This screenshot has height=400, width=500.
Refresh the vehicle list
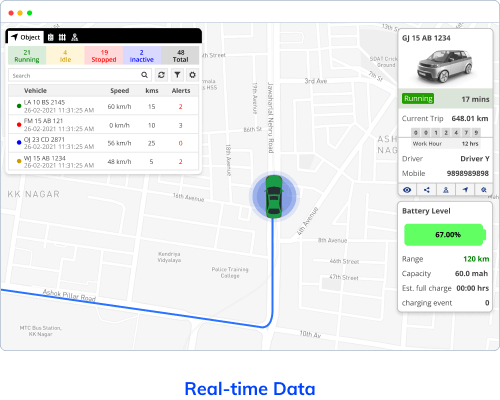pyautogui.click(x=161, y=75)
